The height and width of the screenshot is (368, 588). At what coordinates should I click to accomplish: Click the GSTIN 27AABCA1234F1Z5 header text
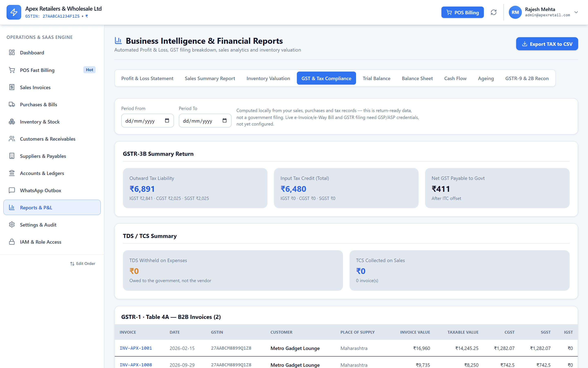click(52, 16)
